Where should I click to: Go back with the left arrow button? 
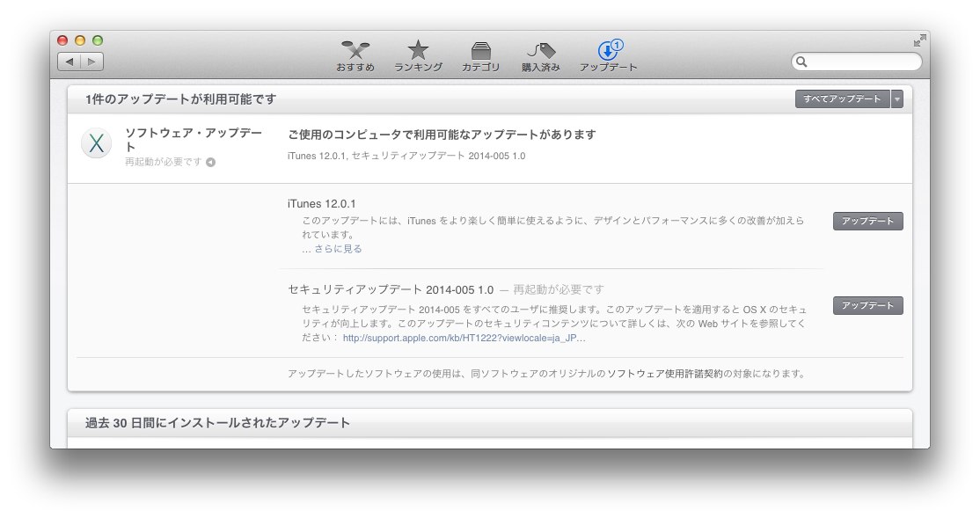pyautogui.click(x=69, y=62)
